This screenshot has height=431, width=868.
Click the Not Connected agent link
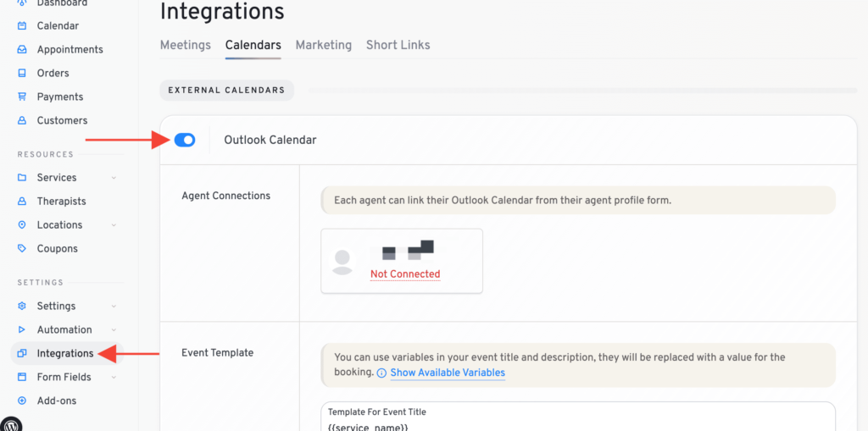pyautogui.click(x=405, y=274)
